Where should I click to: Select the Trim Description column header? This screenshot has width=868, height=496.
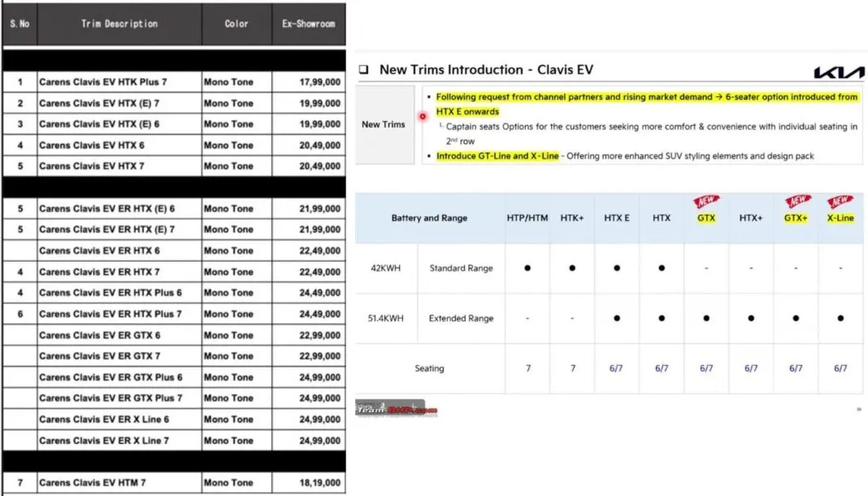click(119, 24)
